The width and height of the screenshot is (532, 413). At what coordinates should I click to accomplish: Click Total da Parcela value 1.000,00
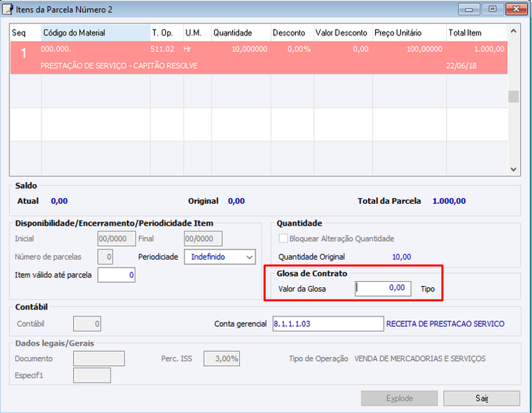click(x=449, y=201)
